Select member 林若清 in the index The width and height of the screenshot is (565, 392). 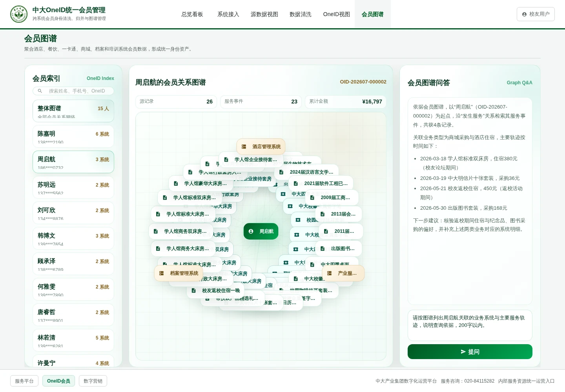point(73,340)
